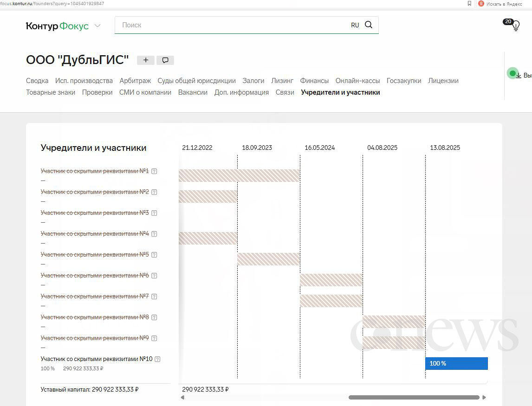This screenshot has width=532, height=406.
Task: Open the Сводка tab
Action: (x=37, y=81)
